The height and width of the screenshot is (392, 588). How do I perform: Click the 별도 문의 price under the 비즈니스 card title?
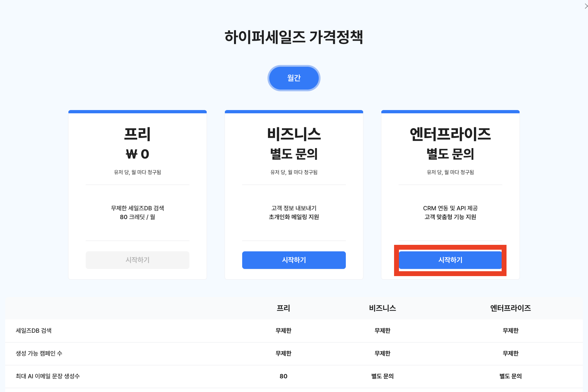click(294, 154)
